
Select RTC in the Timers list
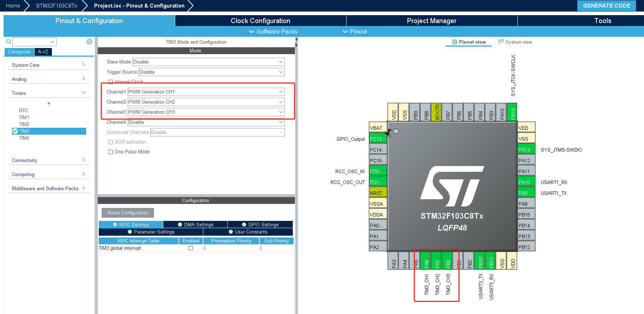tap(23, 110)
